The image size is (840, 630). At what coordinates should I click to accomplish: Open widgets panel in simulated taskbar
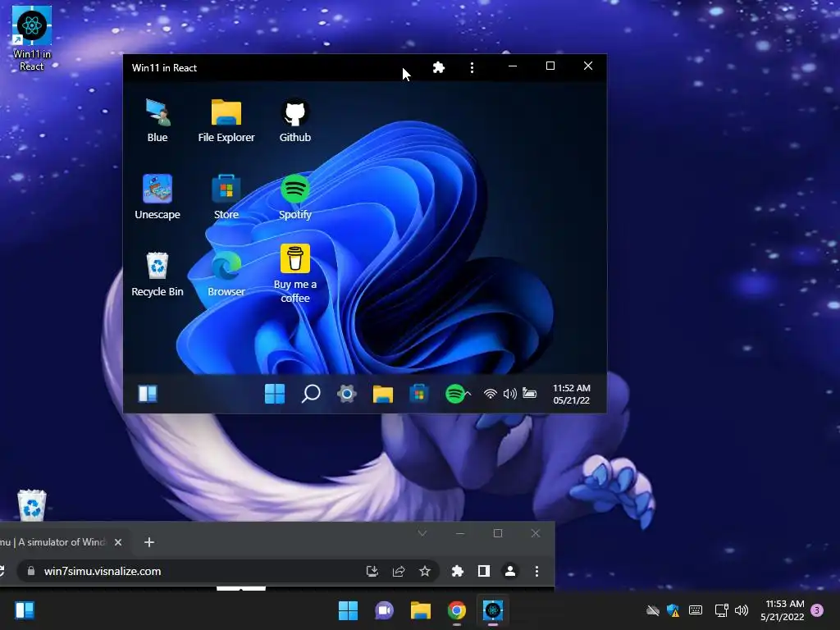[x=148, y=394]
